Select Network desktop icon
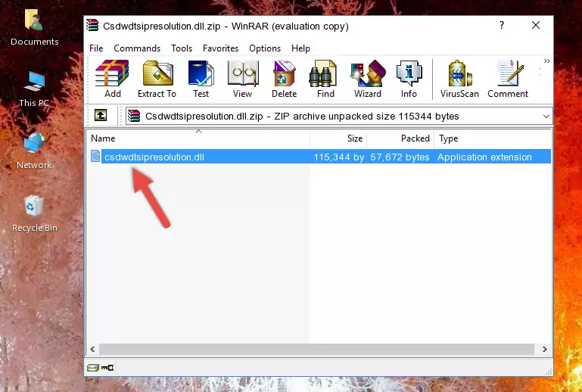Screen dimensions: 582x392 [34, 151]
